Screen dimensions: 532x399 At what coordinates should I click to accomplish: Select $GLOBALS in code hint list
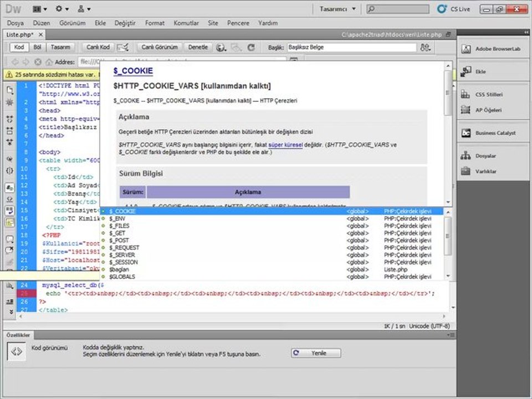[272, 277]
